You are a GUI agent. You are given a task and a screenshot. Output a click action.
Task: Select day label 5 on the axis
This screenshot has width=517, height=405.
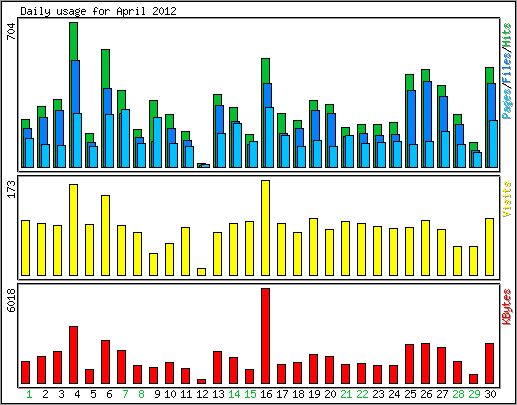[x=93, y=394]
